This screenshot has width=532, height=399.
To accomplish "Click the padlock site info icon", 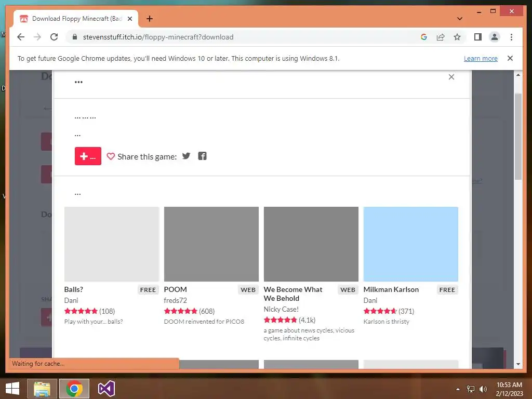I will [x=75, y=37].
